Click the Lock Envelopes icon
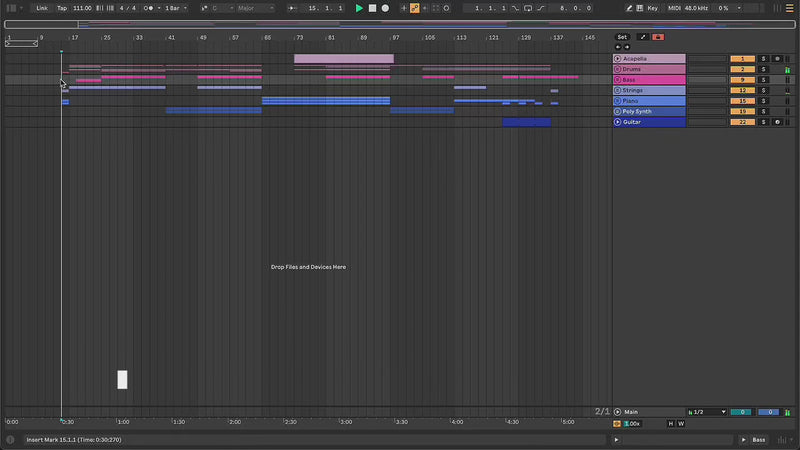The width and height of the screenshot is (800, 450). coord(657,37)
